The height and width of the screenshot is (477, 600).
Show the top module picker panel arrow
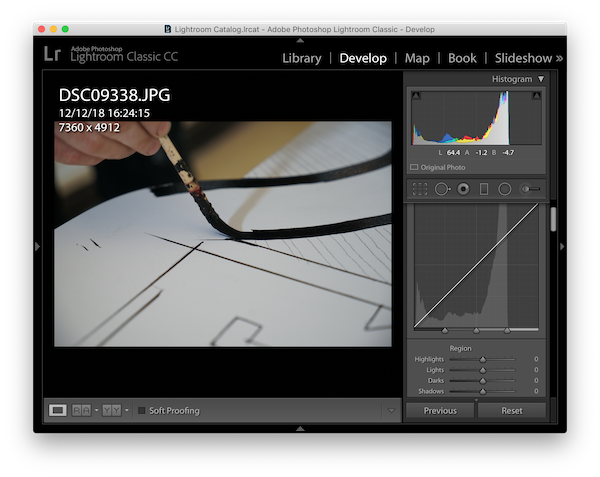click(x=300, y=40)
